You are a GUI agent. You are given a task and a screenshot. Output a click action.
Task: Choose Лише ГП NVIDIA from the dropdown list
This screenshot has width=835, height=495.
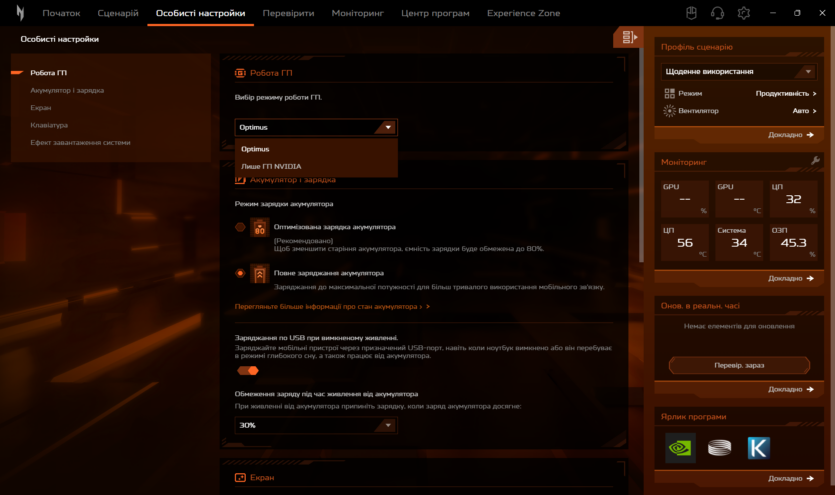pyautogui.click(x=271, y=166)
